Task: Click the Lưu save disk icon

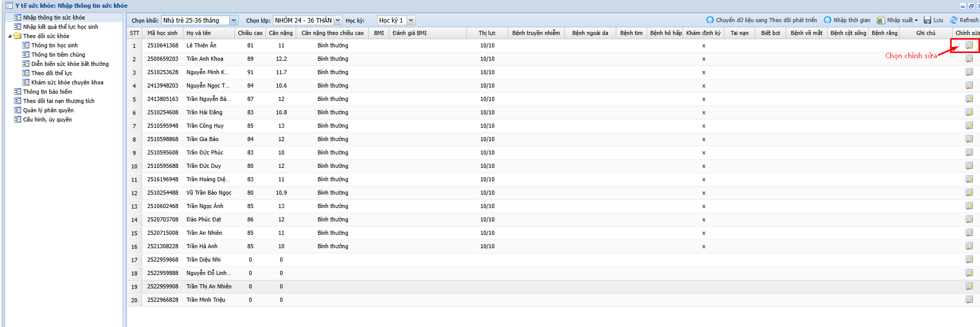Action: click(x=927, y=20)
